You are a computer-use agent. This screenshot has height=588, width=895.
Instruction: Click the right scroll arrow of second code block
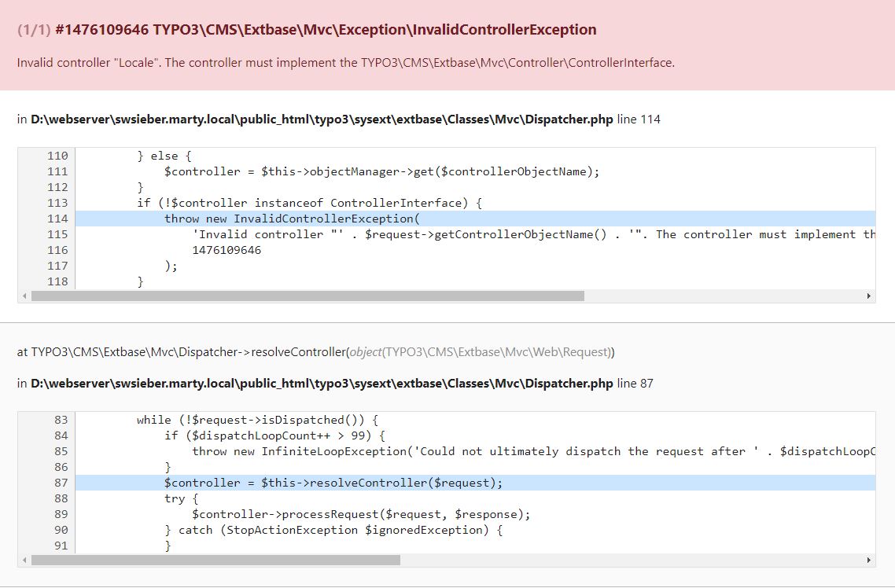pos(869,560)
